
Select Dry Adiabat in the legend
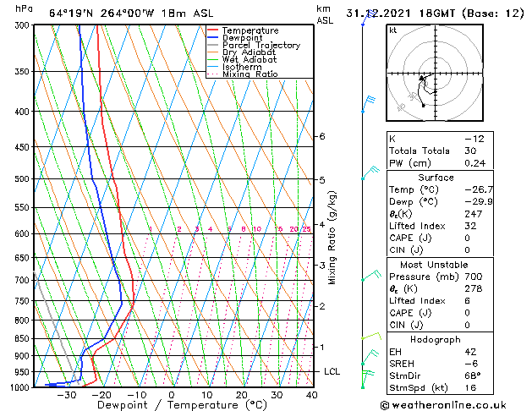[242, 52]
